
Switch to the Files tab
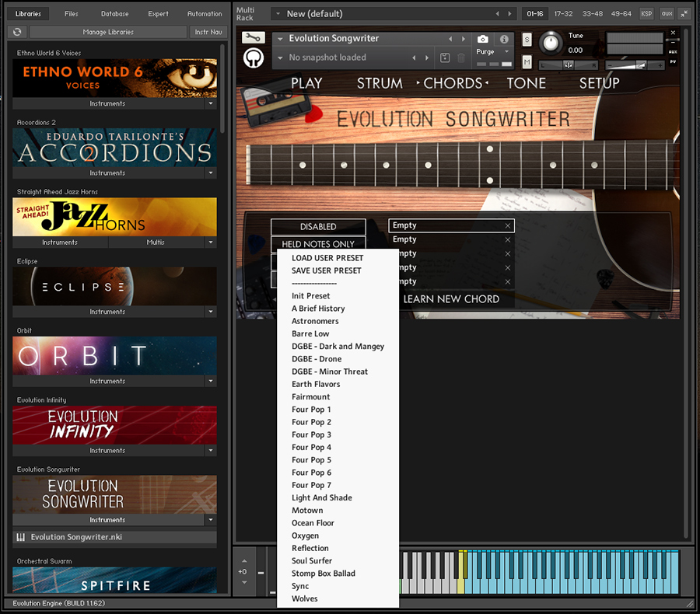72,14
